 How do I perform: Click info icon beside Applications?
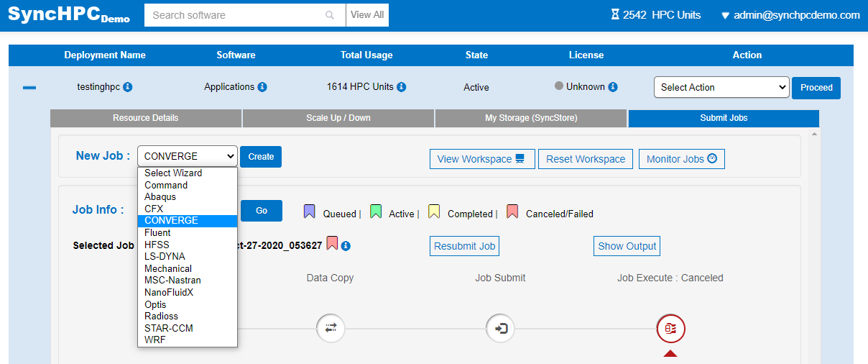262,87
